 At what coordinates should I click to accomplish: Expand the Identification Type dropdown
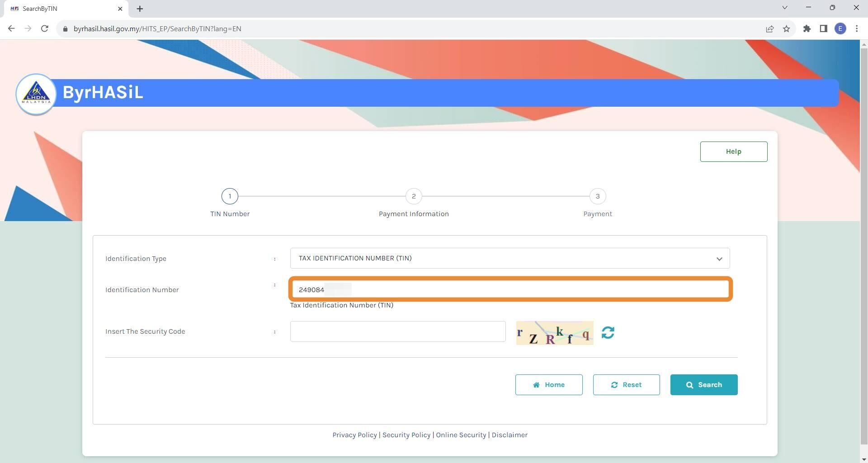pyautogui.click(x=510, y=258)
